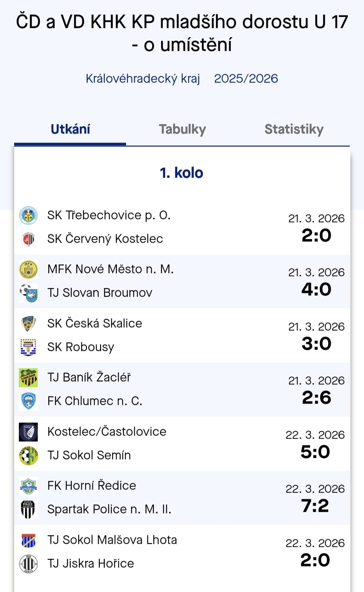
Task: Tap the TJ Slovan Broumov team logo
Action: pos(28,293)
